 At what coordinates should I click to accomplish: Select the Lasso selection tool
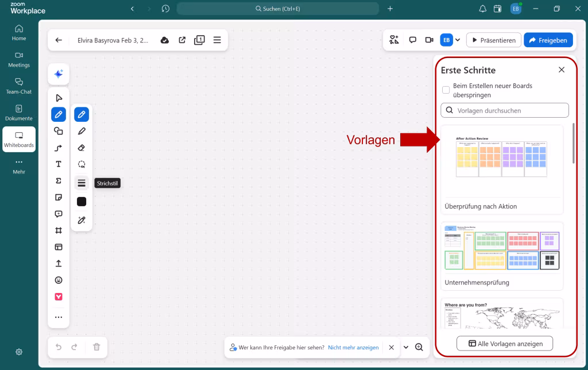[x=82, y=164]
